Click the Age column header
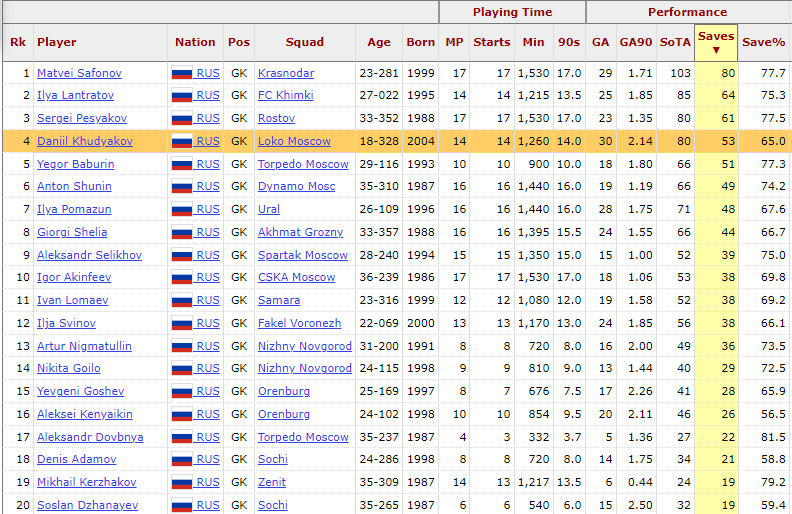This screenshot has height=514, width=792. tap(379, 42)
